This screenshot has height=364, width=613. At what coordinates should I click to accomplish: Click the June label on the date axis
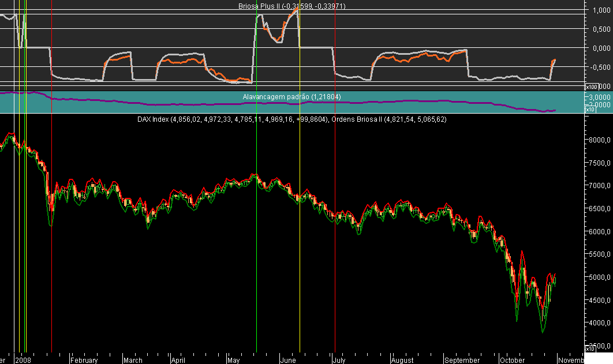[288, 360]
